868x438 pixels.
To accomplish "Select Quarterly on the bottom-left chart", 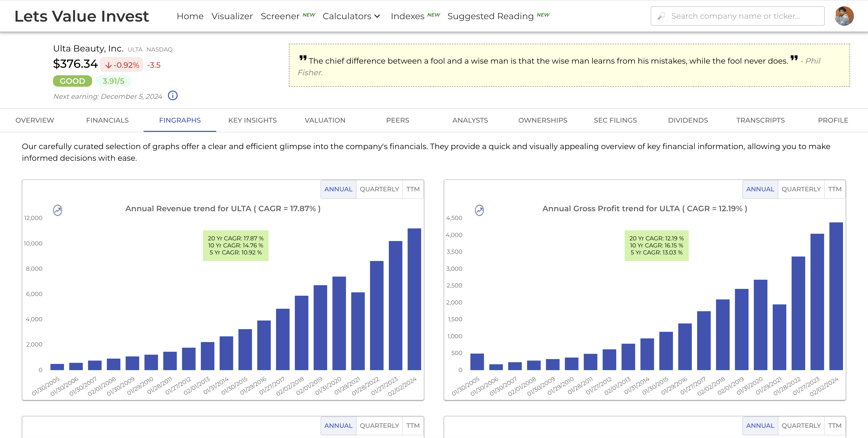I will 379,426.
